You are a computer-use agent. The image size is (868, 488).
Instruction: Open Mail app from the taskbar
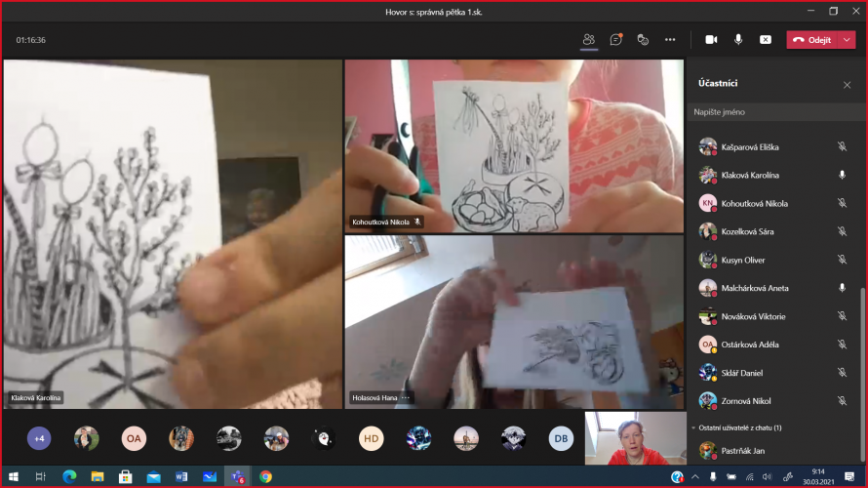(153, 476)
